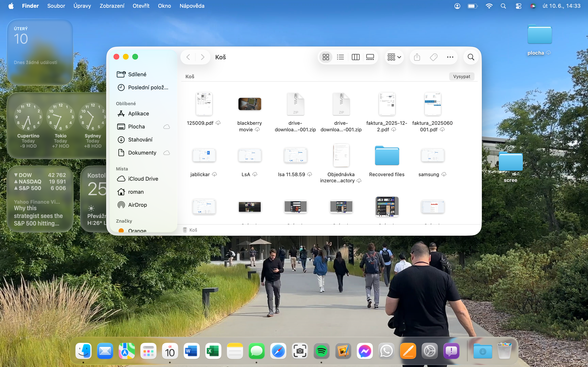Screen dimensions: 588x367
Task: Open Control Center from the menu bar
Action: coord(519,6)
